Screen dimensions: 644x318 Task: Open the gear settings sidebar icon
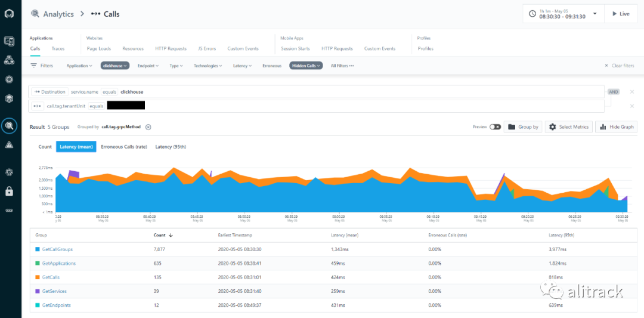coord(9,172)
